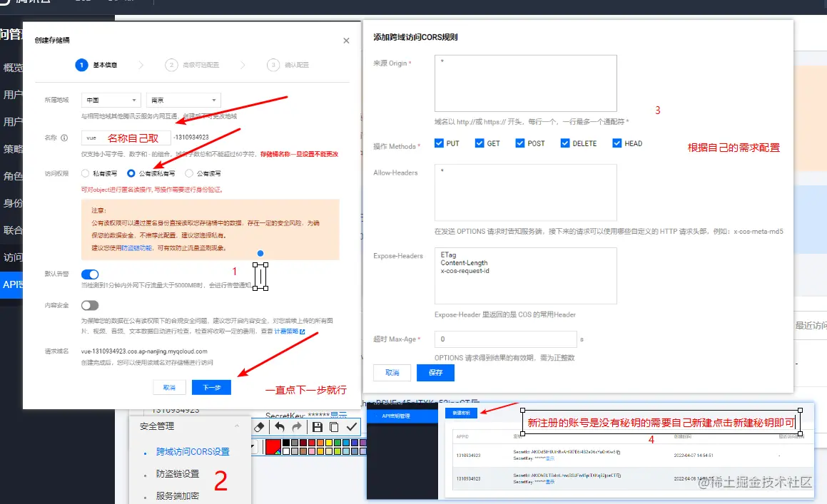
Task: Copy SecretId of the 2022-04-07 key row
Action: click(618, 453)
